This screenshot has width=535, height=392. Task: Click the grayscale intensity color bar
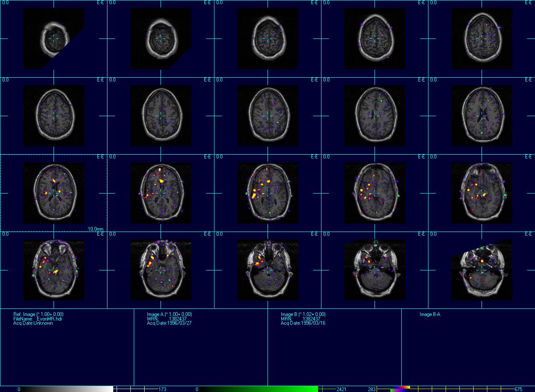tap(67, 389)
